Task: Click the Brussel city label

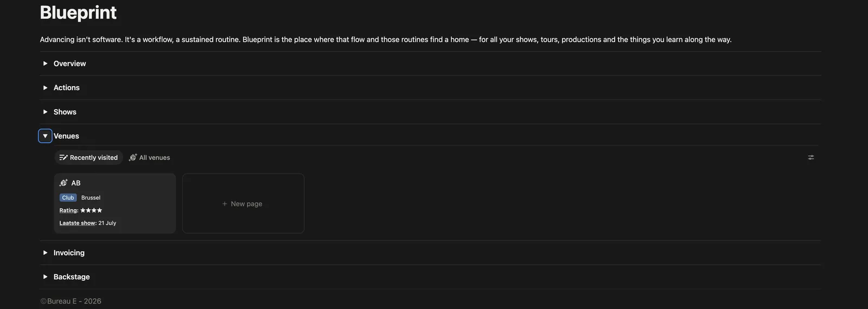Action: pos(91,198)
